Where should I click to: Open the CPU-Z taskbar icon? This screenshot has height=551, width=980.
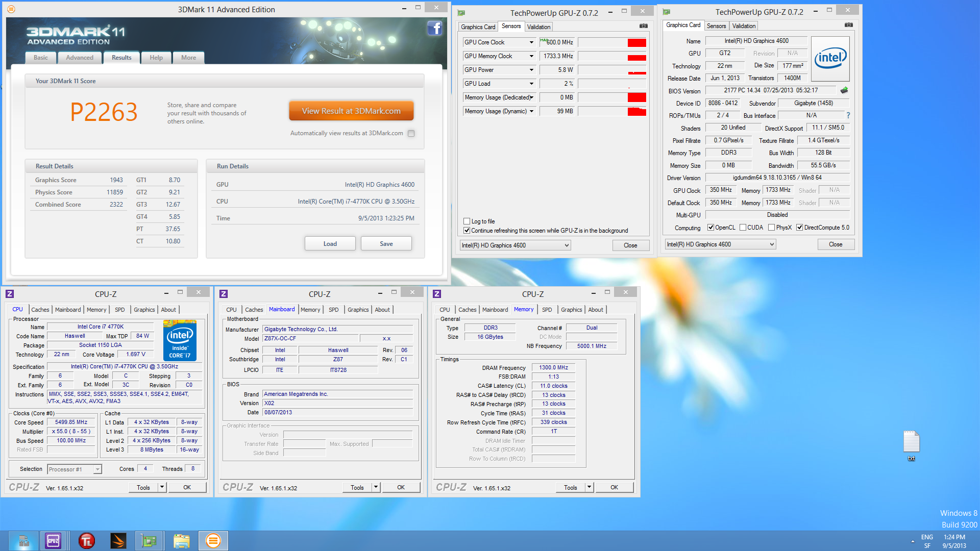tap(53, 541)
